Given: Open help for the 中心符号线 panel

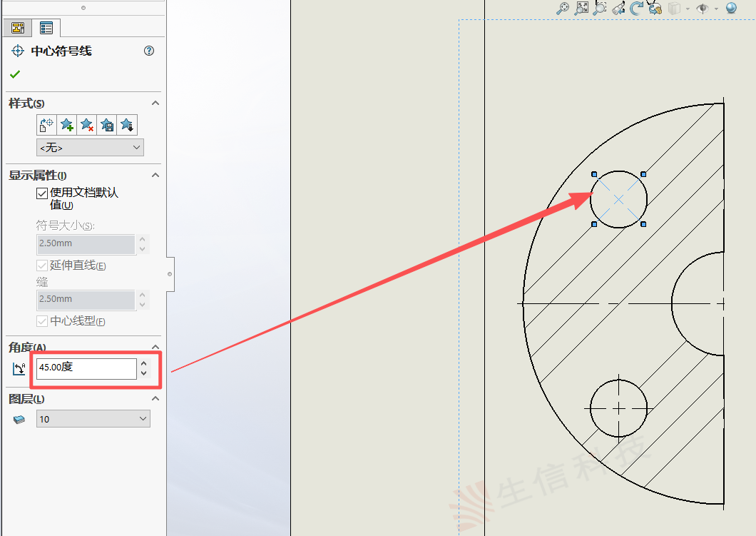Looking at the screenshot, I should pos(149,51).
